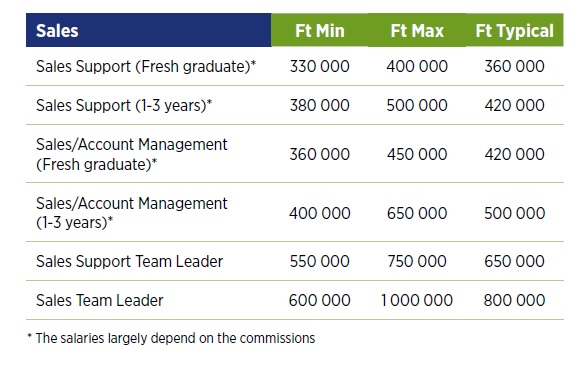Click the commissions footnote text
Image resolution: width=576 pixels, height=379 pixels.
coord(171,338)
